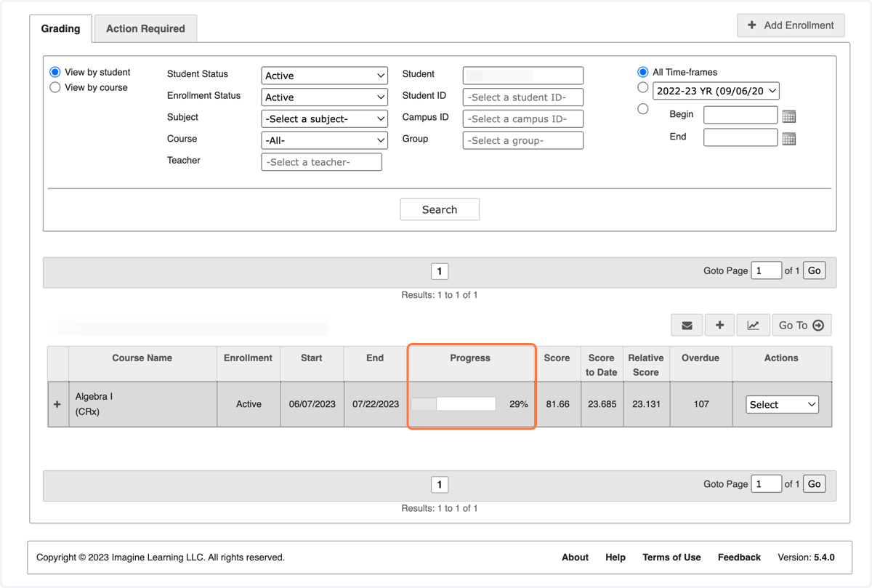The width and height of the screenshot is (872, 588).
Task: Click the End date input field
Action: click(x=740, y=137)
